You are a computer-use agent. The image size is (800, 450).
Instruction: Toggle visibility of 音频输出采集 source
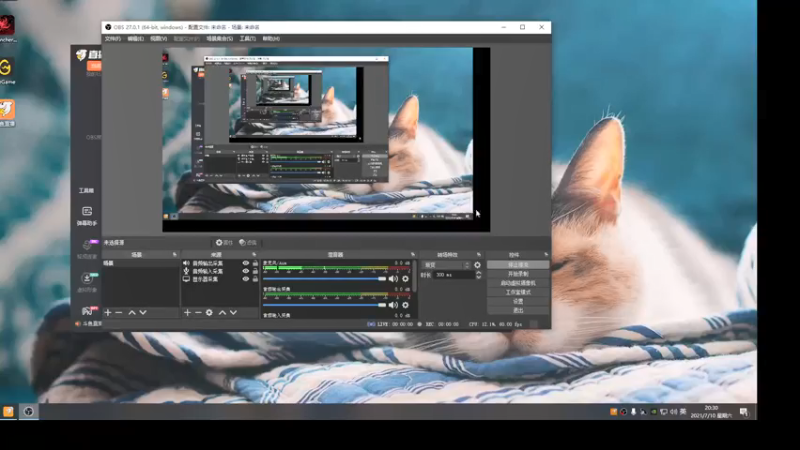point(246,263)
